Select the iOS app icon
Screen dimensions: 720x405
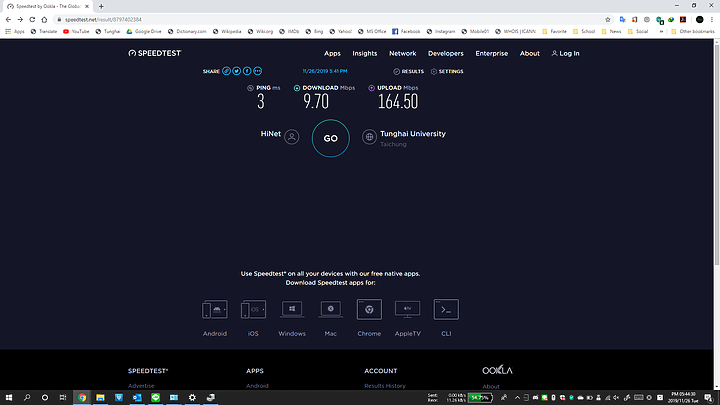(253, 310)
